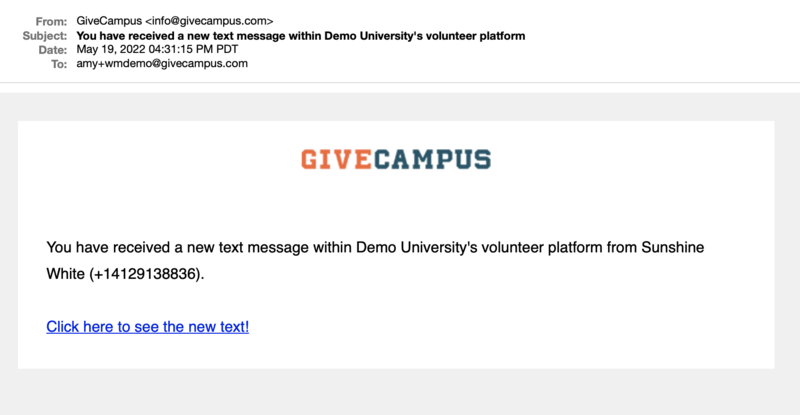This screenshot has height=415, width=800.
Task: Click the blue CAMPUS part of logo
Action: pyautogui.click(x=432, y=159)
